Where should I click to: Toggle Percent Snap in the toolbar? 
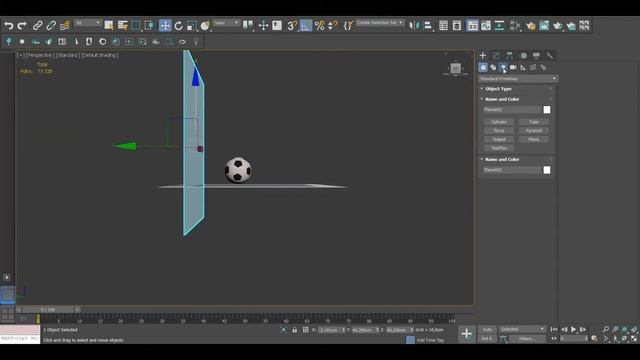click(x=319, y=26)
